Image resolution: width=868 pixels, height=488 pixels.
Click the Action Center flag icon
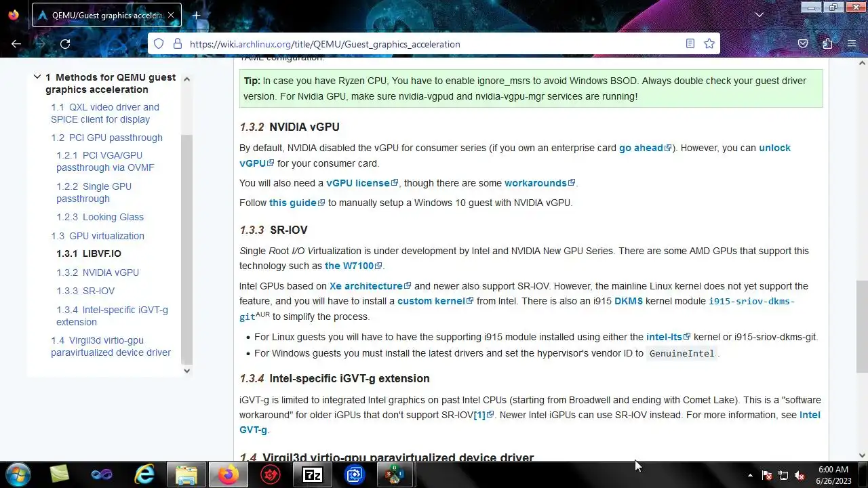click(x=767, y=476)
